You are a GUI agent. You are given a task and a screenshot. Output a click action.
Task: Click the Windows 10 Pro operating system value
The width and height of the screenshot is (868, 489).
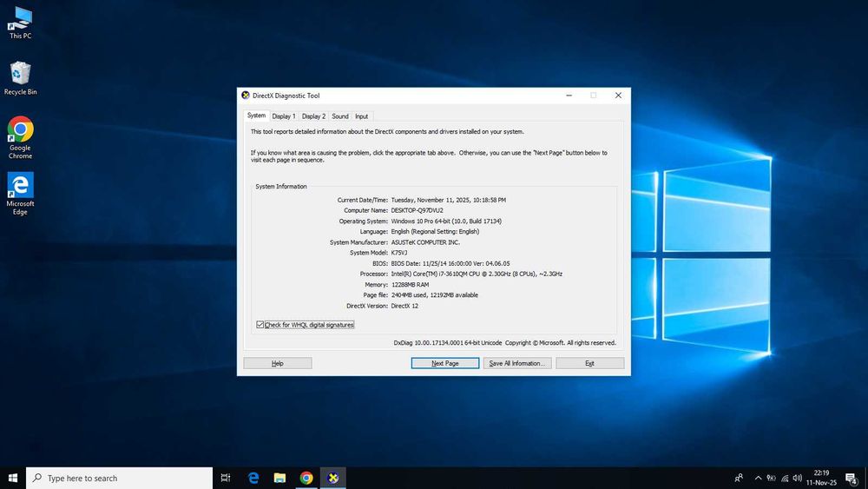(x=446, y=221)
